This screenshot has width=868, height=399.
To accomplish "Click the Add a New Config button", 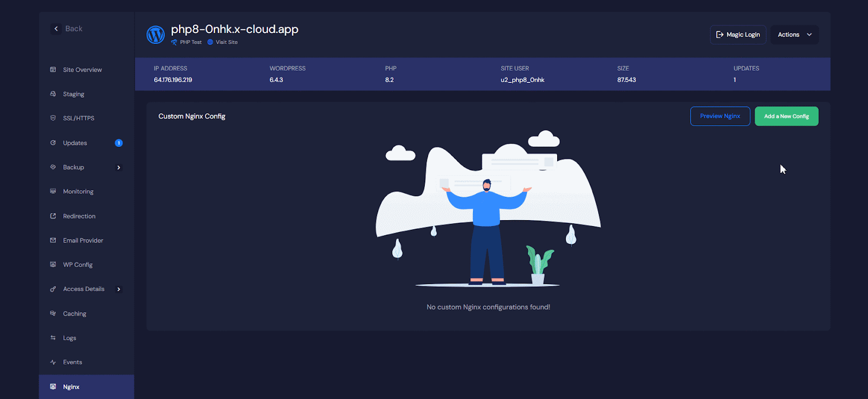I will click(x=787, y=116).
